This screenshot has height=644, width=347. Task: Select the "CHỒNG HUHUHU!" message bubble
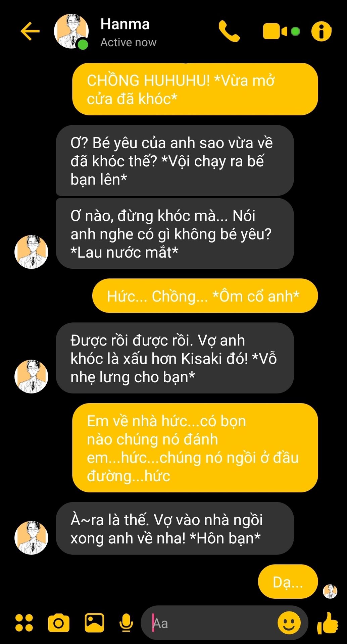tap(195, 89)
